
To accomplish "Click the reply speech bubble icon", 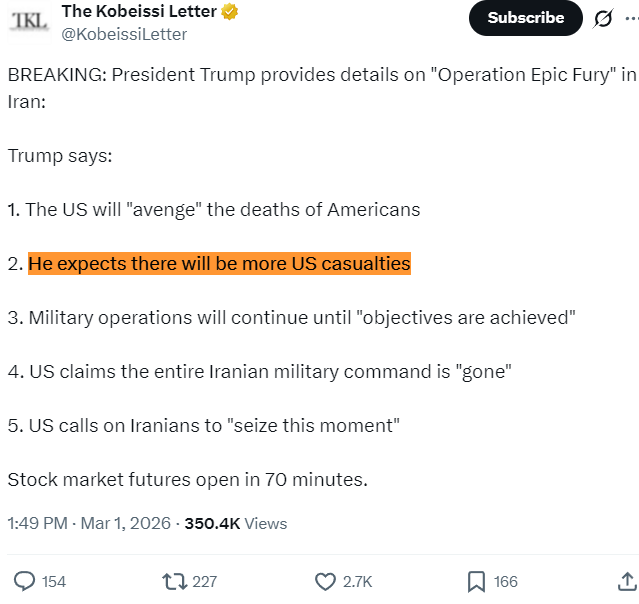I will [x=24, y=581].
